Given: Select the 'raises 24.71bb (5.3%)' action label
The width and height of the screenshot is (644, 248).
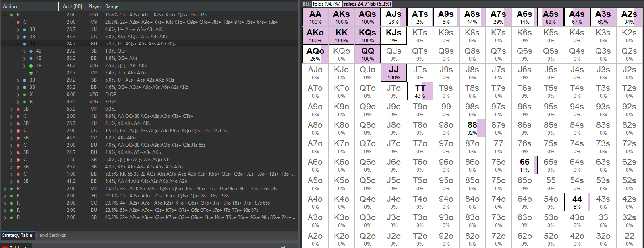Looking at the screenshot, I should (367, 4).
